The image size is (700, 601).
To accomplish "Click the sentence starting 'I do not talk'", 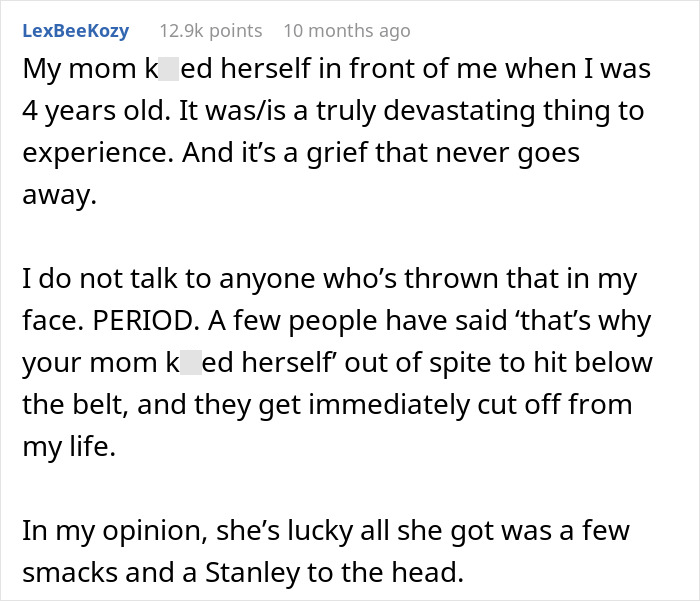I will point(330,281).
